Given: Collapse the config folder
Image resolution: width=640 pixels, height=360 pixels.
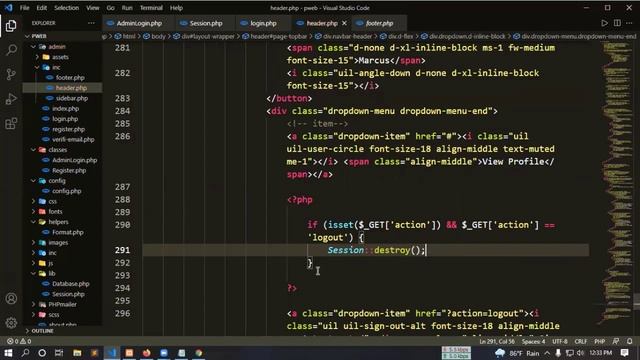Looking at the screenshot, I should pyautogui.click(x=57, y=180).
